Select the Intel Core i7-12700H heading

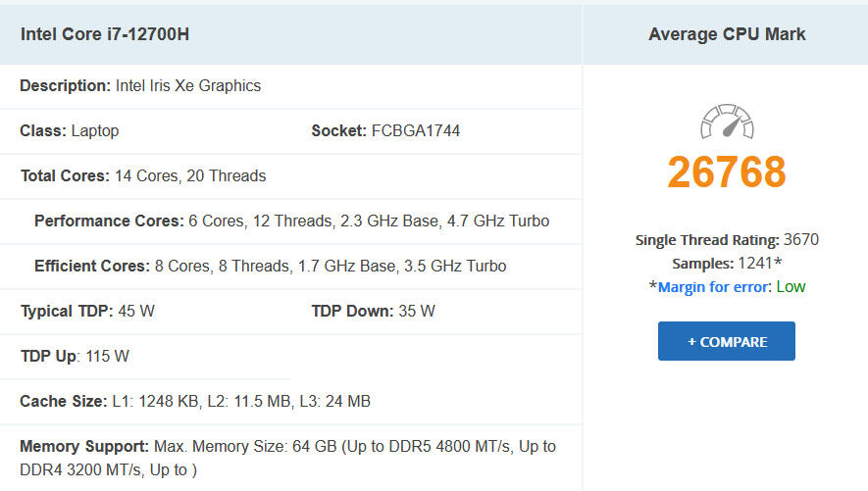[x=105, y=34]
